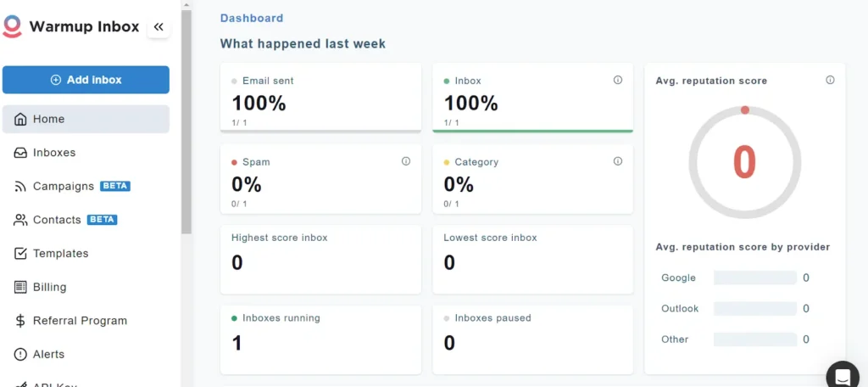Click the Templates checkbox icon
This screenshot has height=387, width=868.
click(x=20, y=253)
